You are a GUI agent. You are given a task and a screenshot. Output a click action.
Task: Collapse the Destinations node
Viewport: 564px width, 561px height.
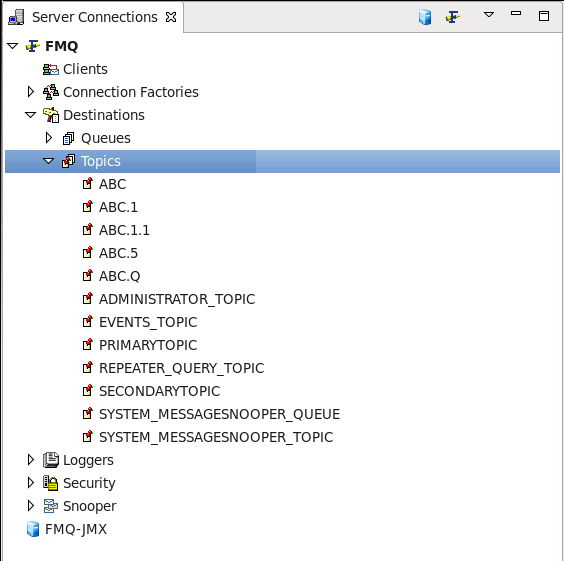(x=31, y=115)
